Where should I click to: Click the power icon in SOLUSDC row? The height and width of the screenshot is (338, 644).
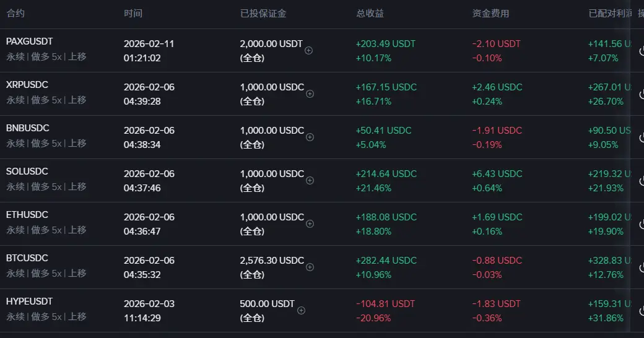(x=641, y=181)
